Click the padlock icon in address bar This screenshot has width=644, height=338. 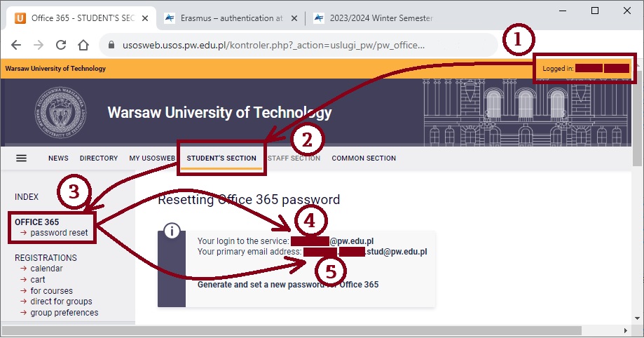point(111,45)
